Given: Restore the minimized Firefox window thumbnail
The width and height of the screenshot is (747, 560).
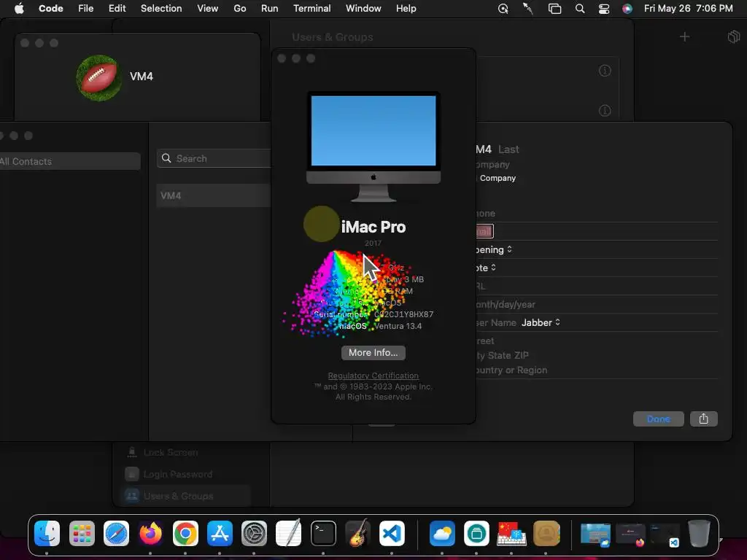Looking at the screenshot, I should pyautogui.click(x=630, y=535).
